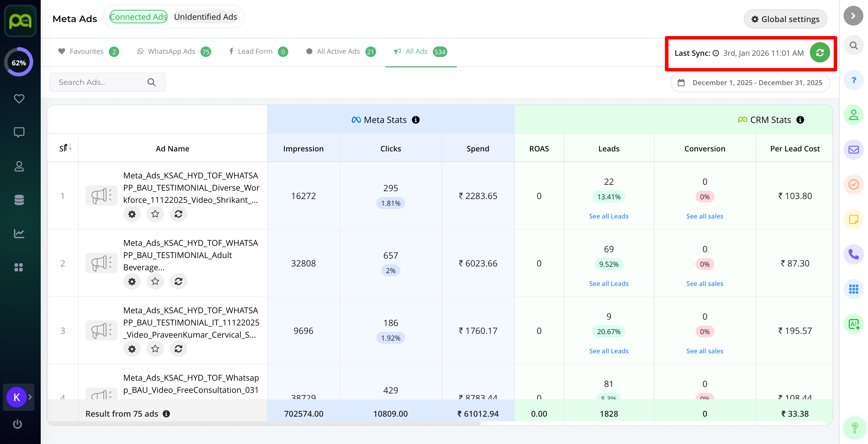Open the phone call icon in right sidebar
The image size is (868, 444).
click(x=853, y=254)
